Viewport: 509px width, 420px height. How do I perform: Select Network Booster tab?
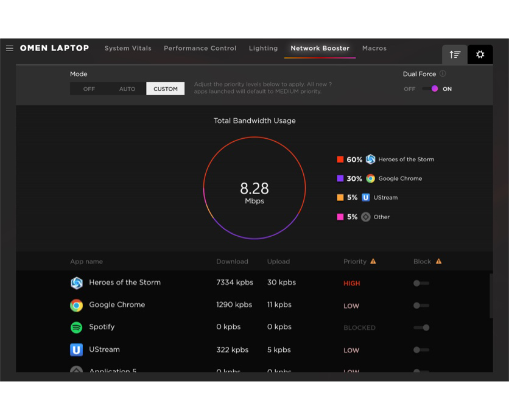pos(320,48)
